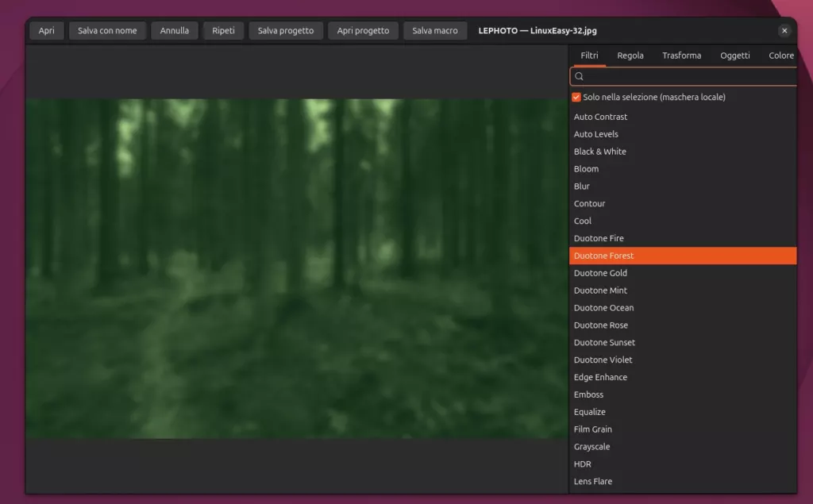Select the highlighted Duotone Forest filter

(x=683, y=256)
